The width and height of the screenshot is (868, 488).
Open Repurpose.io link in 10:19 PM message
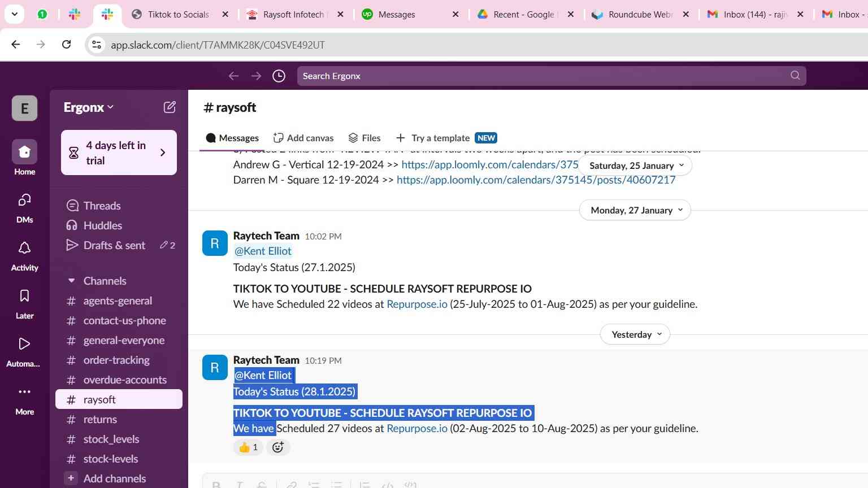(417, 428)
